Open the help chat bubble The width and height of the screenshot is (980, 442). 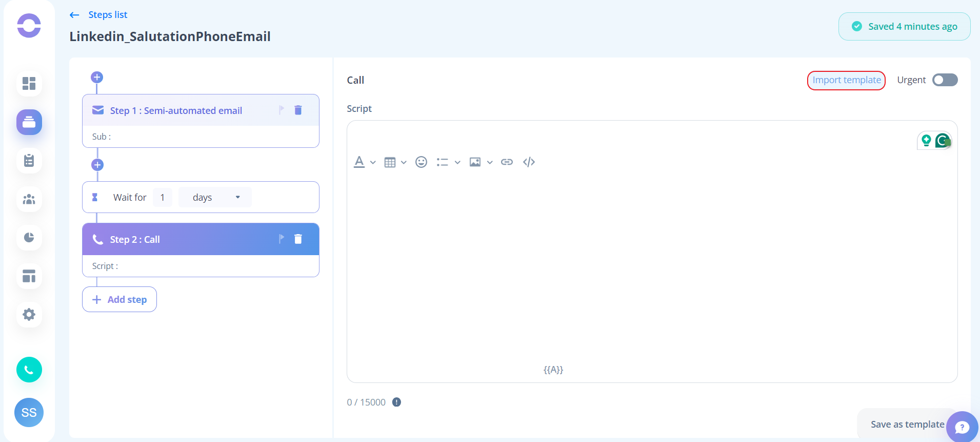click(x=962, y=427)
